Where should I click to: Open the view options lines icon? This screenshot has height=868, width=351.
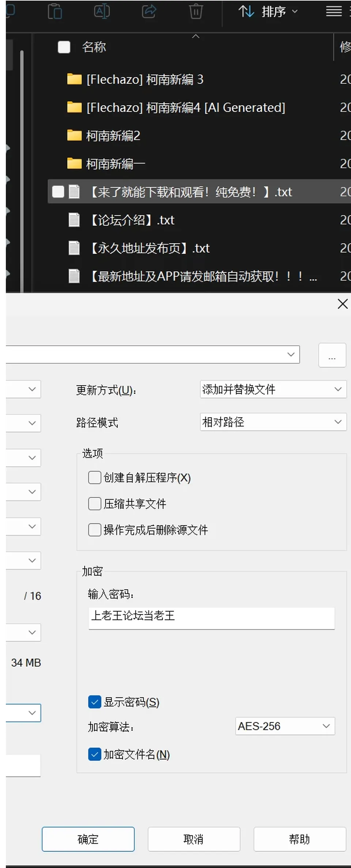tap(334, 11)
